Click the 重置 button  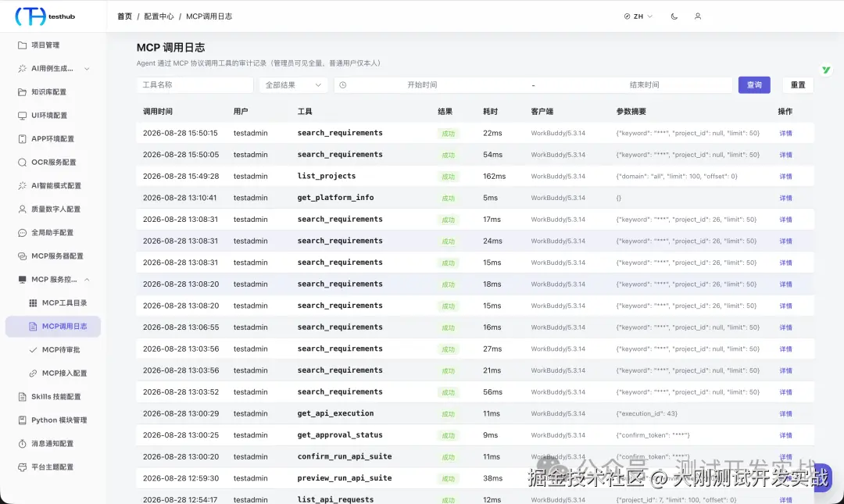[798, 85]
